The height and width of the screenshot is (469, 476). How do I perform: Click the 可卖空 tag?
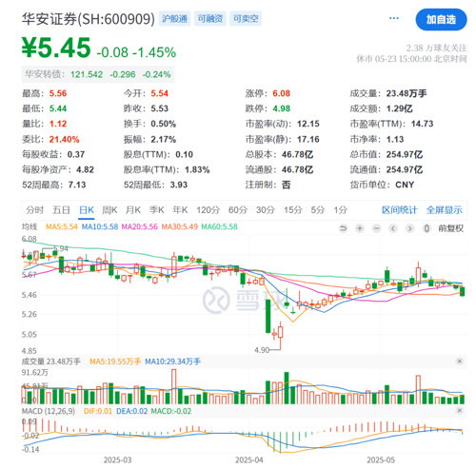pos(246,18)
